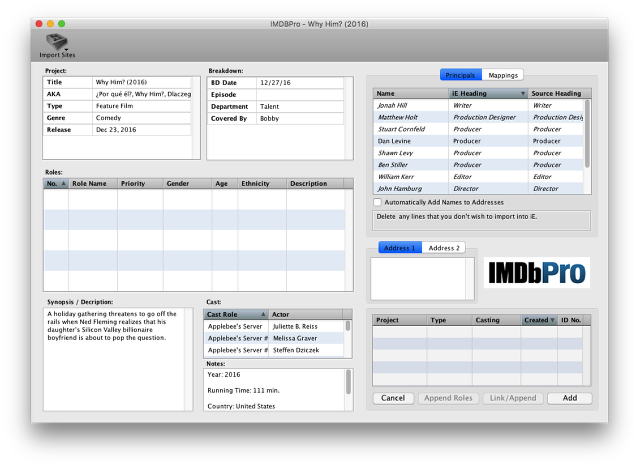
Task: Click the Role Name column header
Action: 93,184
